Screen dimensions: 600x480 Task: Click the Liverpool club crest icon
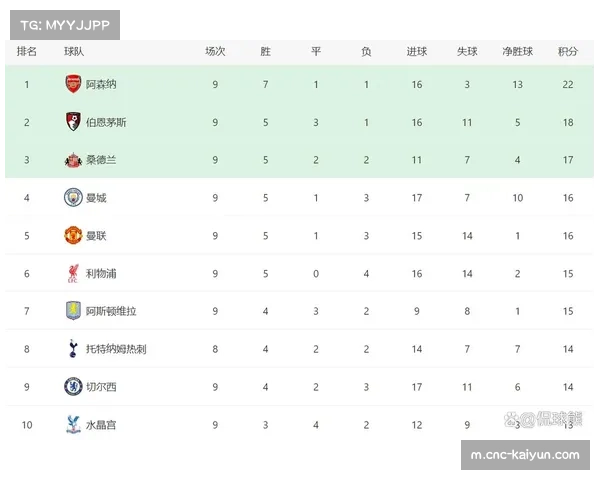73,273
